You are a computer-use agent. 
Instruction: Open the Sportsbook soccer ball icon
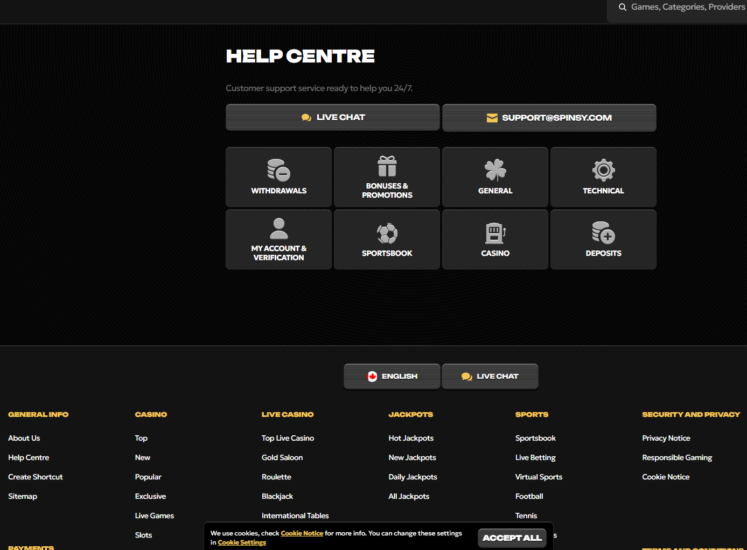(387, 233)
